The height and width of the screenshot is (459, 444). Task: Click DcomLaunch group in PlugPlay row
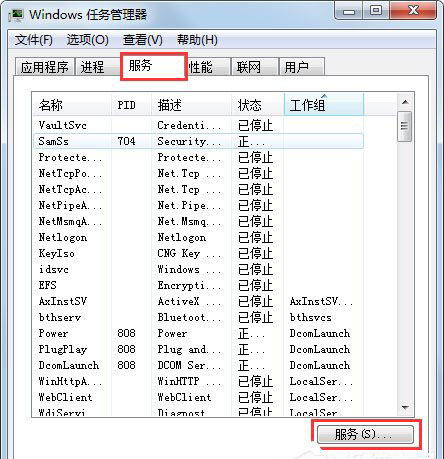pyautogui.click(x=320, y=350)
